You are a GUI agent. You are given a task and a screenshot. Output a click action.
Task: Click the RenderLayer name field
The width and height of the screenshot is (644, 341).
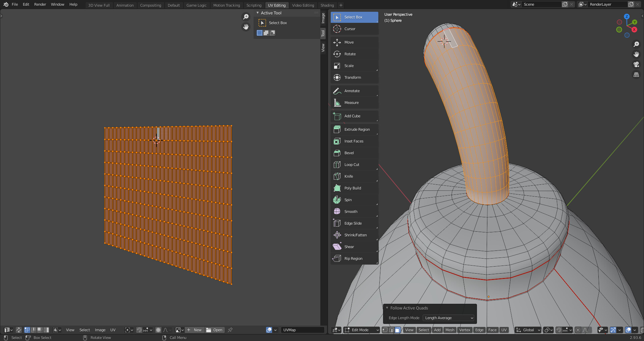point(607,4)
